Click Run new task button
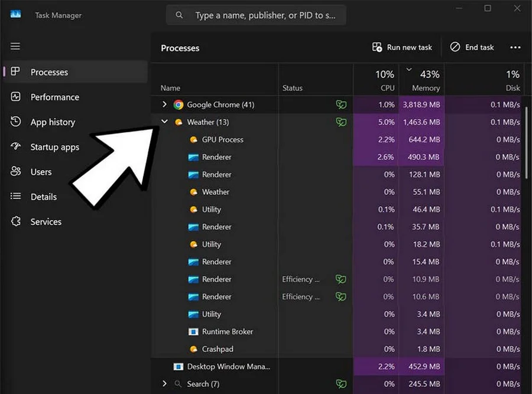 (402, 47)
